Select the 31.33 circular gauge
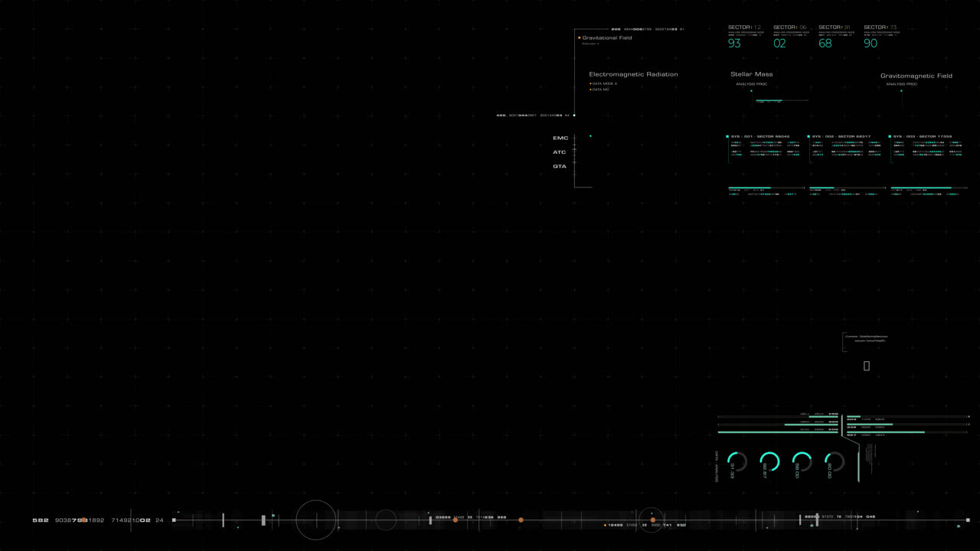This screenshot has width=980, height=551. coord(737,461)
